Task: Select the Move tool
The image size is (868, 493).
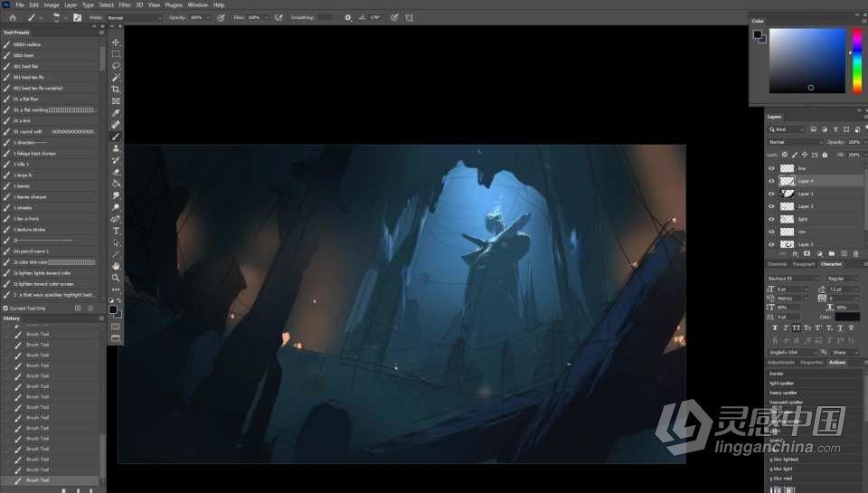Action: (x=116, y=43)
